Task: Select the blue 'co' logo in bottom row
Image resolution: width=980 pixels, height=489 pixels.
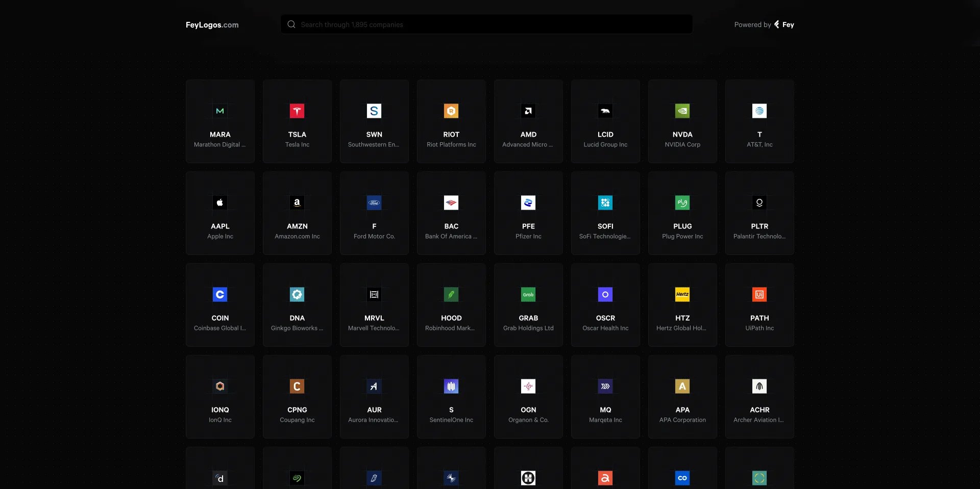Action: pyautogui.click(x=682, y=478)
